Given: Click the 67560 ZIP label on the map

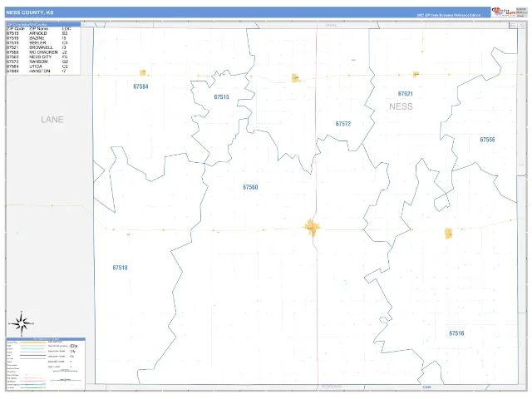Looking at the screenshot, I should (x=250, y=187).
